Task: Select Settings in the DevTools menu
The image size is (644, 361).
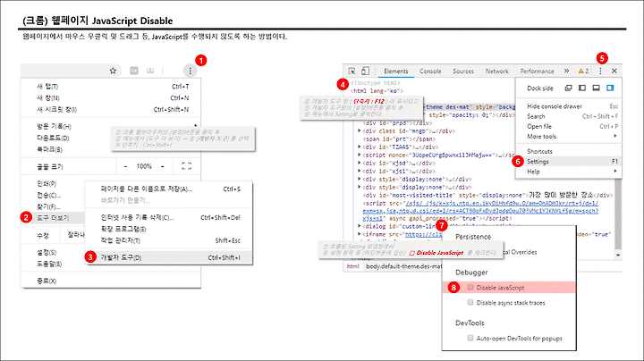Action: (x=569, y=162)
